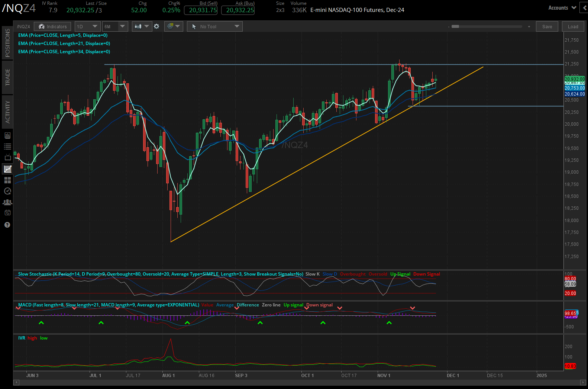Click the active chart grid sidebar icon
This screenshot has width=588, height=389.
point(7,169)
